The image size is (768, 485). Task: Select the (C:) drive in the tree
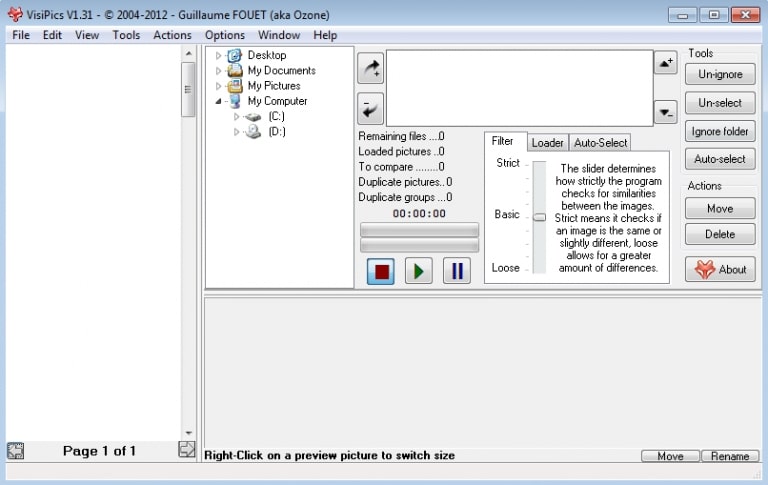(276, 117)
